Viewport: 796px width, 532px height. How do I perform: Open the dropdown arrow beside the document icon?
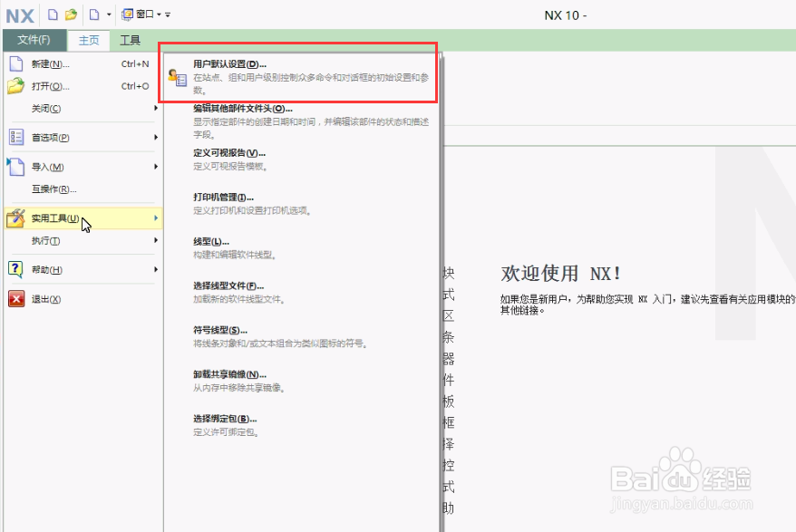tap(109, 15)
